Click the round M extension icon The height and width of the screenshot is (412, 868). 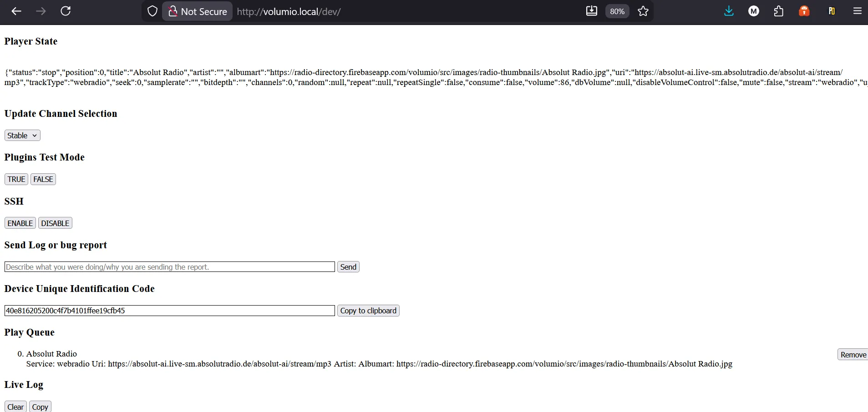pyautogui.click(x=754, y=11)
